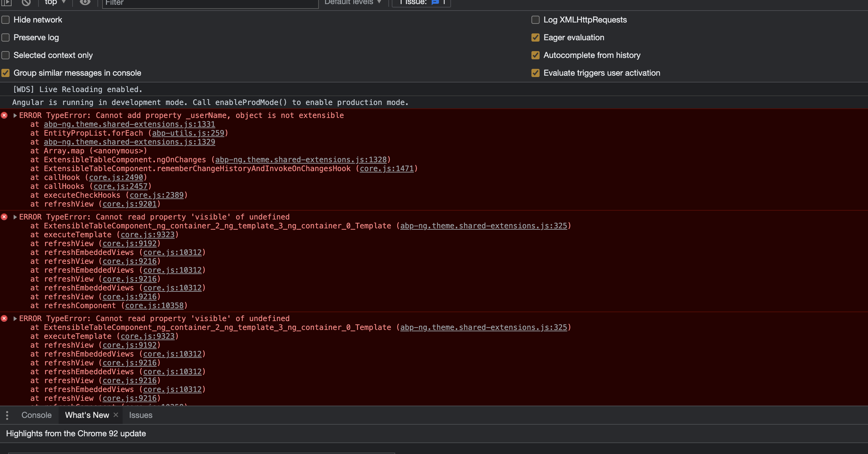
Task: Click red error icon of second TypeError
Action: point(4,217)
